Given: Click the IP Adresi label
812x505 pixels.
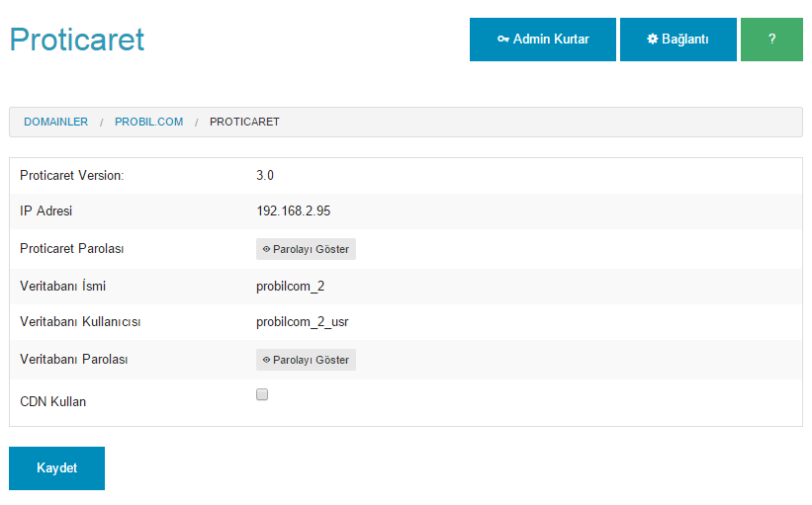Looking at the screenshot, I should click(x=46, y=210).
